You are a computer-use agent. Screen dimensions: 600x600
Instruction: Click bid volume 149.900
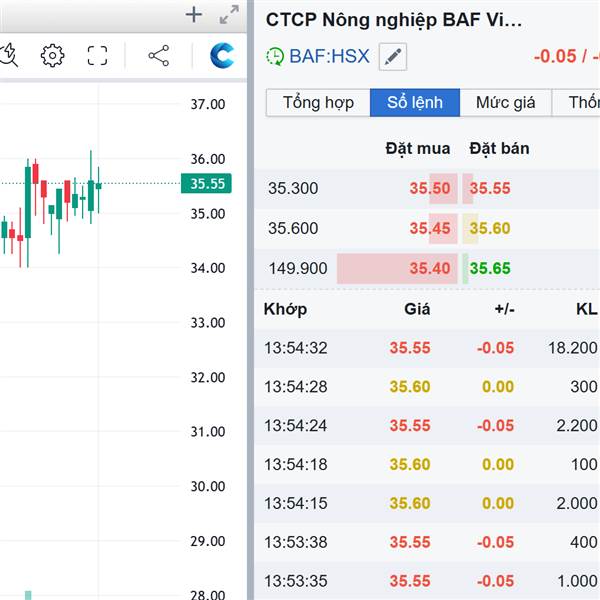click(298, 268)
